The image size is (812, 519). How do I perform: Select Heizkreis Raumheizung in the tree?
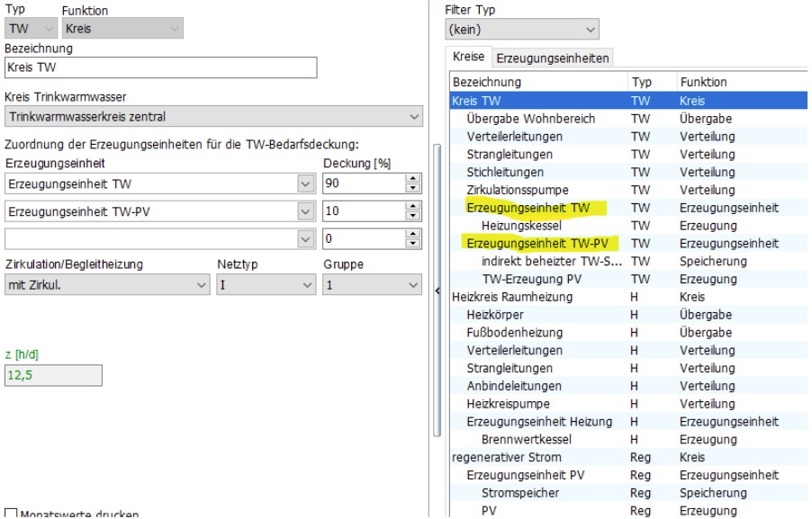(x=511, y=297)
